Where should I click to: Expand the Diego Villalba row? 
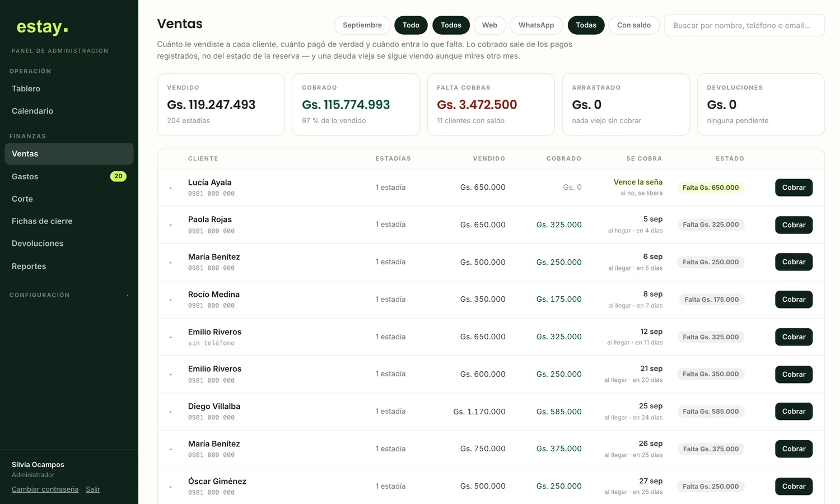[x=171, y=412]
